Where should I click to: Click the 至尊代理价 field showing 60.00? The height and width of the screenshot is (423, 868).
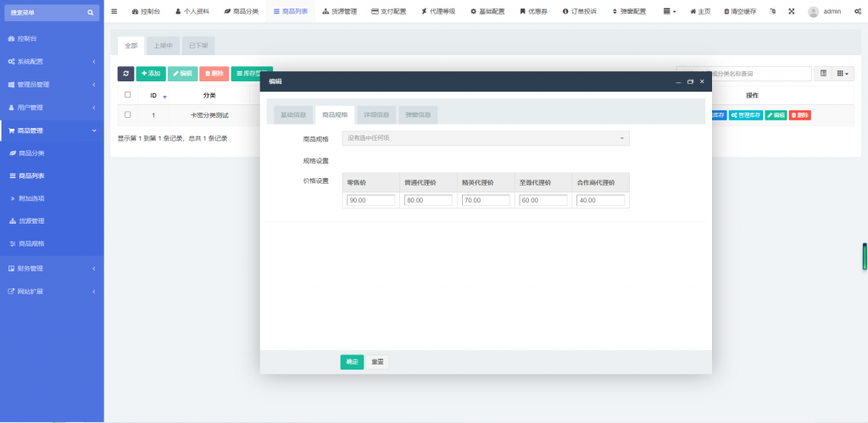543,200
